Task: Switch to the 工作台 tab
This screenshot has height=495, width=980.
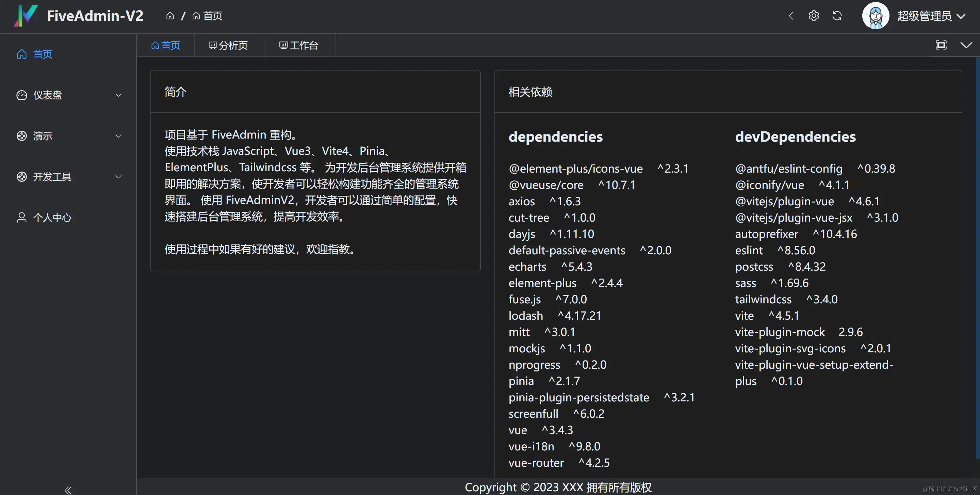Action: tap(299, 46)
